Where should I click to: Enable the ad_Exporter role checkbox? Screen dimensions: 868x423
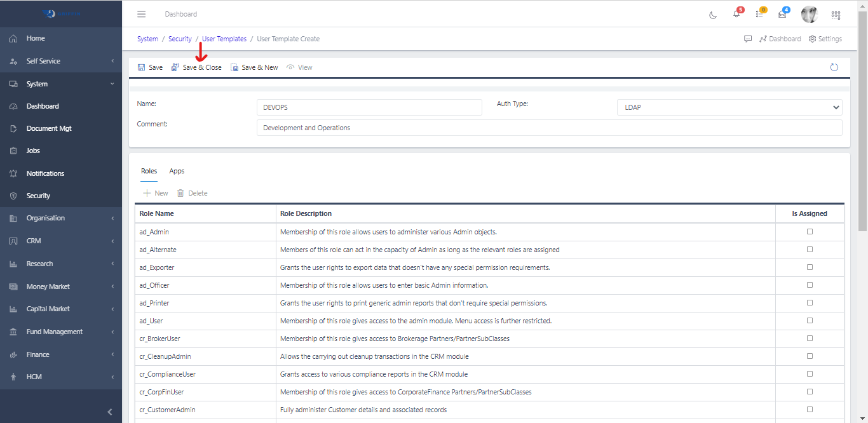coord(810,267)
